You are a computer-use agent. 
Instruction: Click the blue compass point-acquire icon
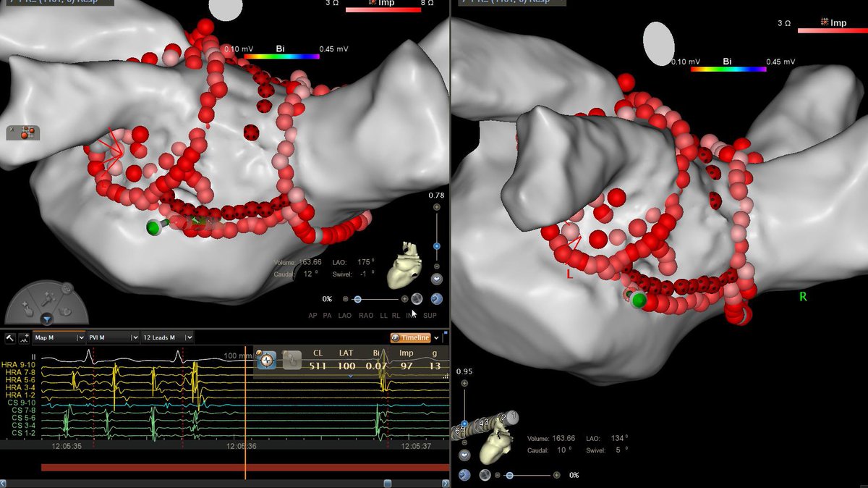[x=268, y=360]
